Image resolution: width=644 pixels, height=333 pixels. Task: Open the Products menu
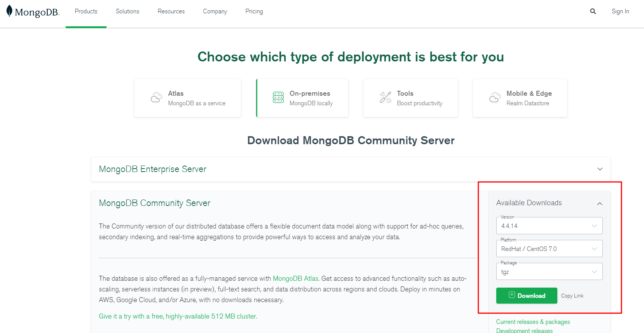tap(86, 11)
